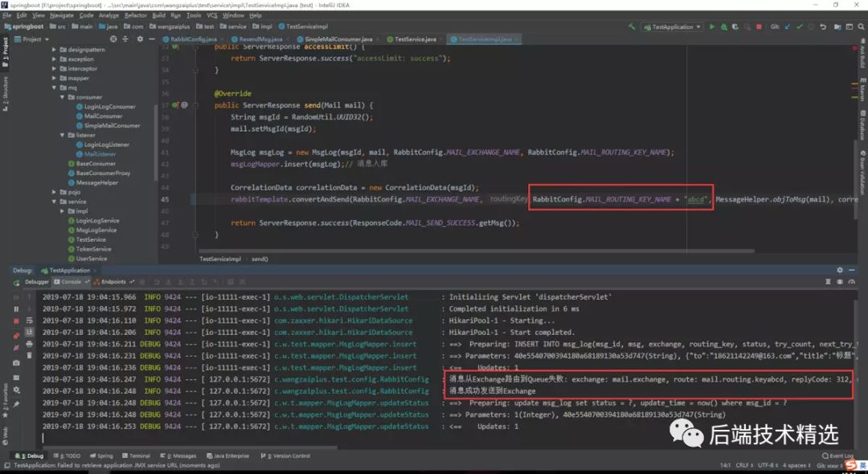Screen dimensions: 868x474
Task: Run TestApplication with the green play button
Action: pyautogui.click(x=711, y=27)
